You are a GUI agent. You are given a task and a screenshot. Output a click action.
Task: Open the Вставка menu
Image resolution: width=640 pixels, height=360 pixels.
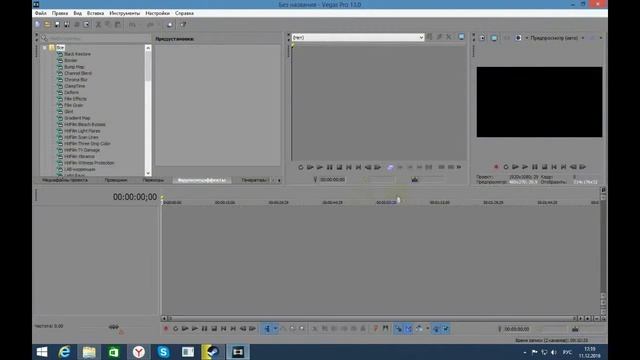coord(96,13)
